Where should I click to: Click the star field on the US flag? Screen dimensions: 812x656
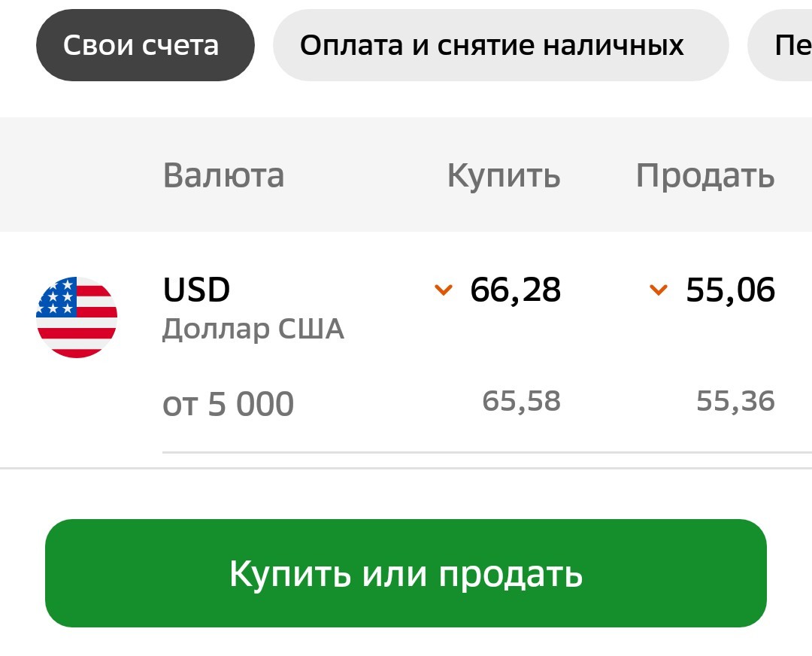pyautogui.click(x=57, y=297)
